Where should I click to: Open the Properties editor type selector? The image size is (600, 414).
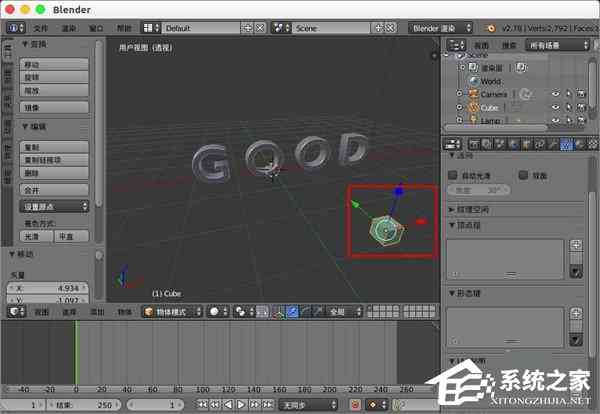point(452,144)
